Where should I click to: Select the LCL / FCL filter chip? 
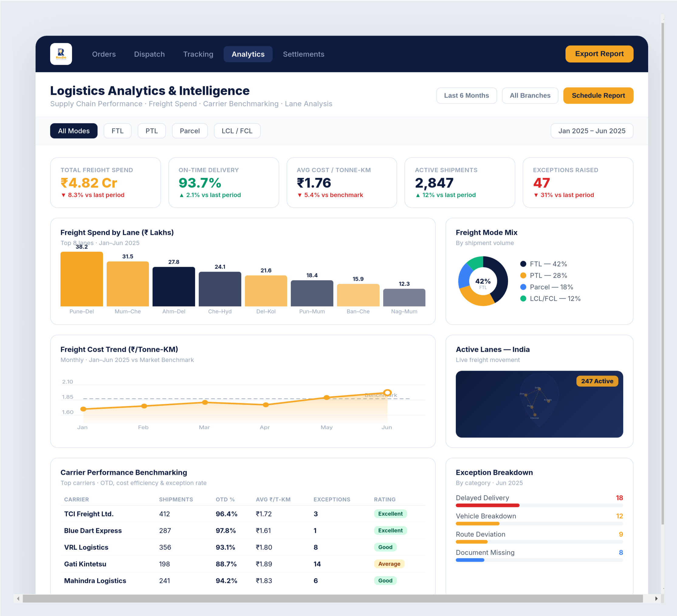[x=237, y=131]
